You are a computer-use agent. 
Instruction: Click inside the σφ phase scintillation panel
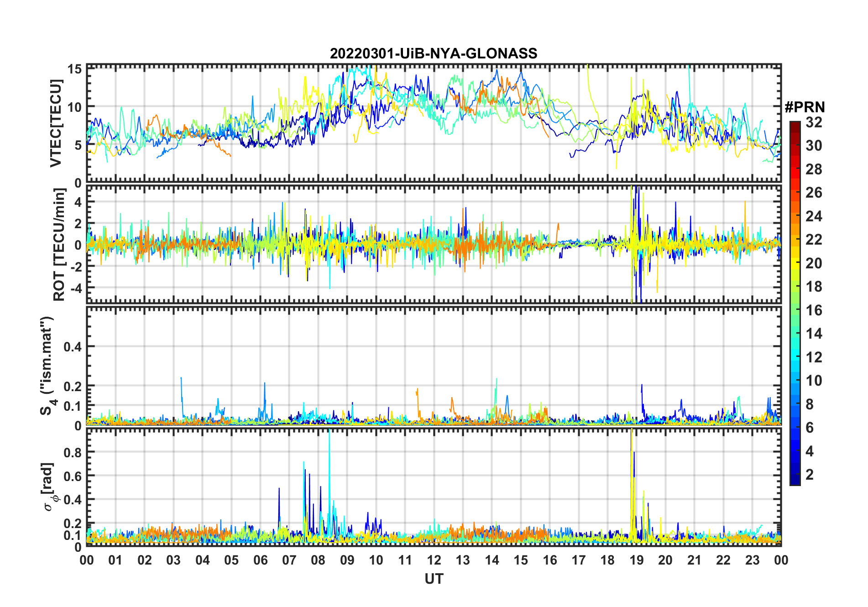click(434, 487)
